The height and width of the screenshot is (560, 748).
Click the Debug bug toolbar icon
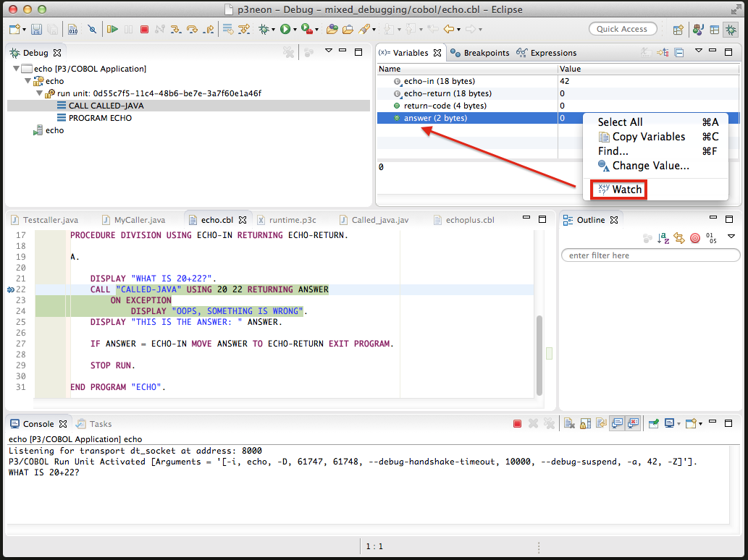pos(264,30)
